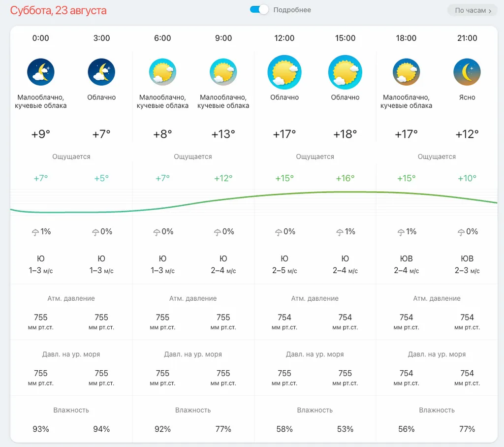Viewport: 504px width, 447px height.
Task: Click umbrella precipitation icon at 15:00
Action: [339, 232]
